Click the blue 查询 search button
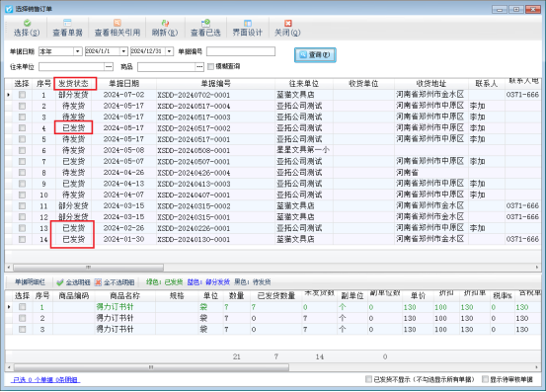The image size is (546, 392). tap(315, 54)
